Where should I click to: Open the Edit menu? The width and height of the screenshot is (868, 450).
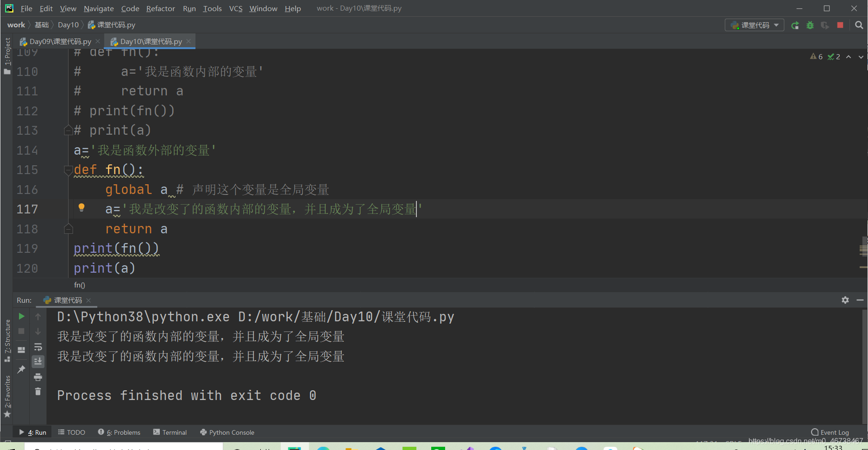pos(46,8)
